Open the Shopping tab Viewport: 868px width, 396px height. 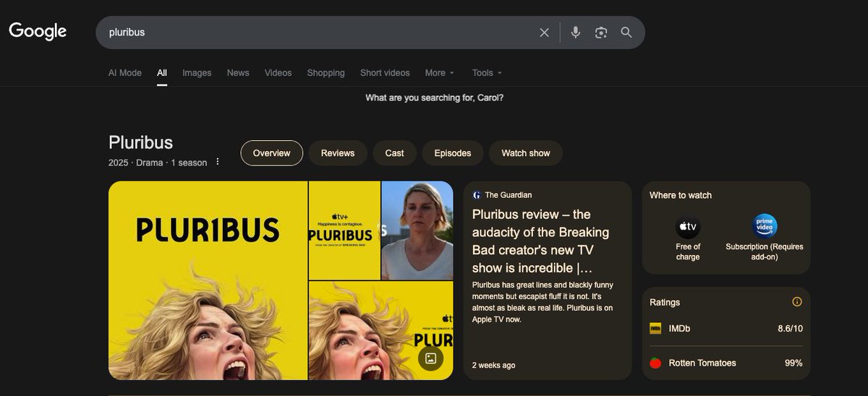[325, 73]
